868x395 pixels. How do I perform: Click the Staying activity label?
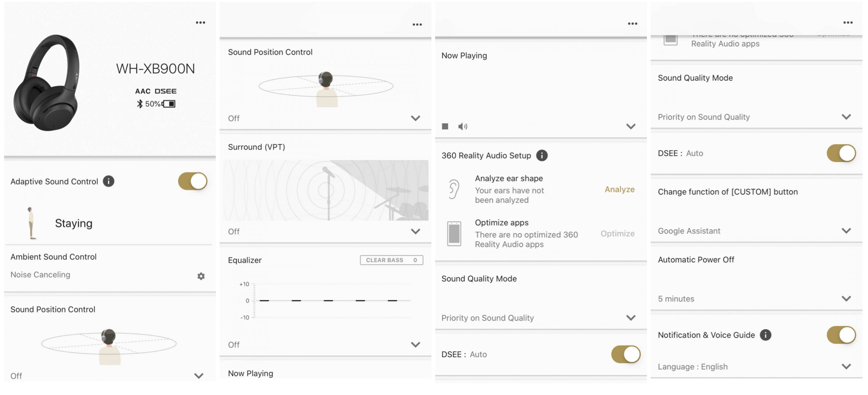pyautogui.click(x=74, y=223)
